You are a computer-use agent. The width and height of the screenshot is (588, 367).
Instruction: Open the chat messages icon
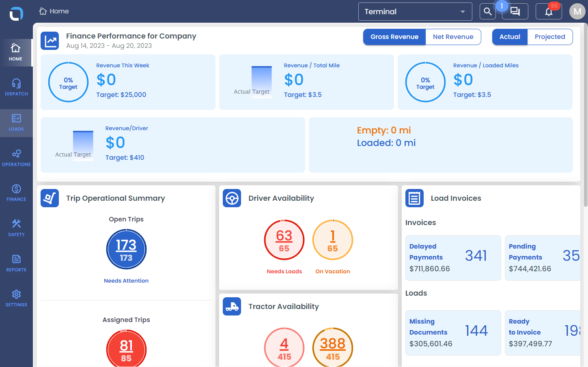pyautogui.click(x=515, y=11)
